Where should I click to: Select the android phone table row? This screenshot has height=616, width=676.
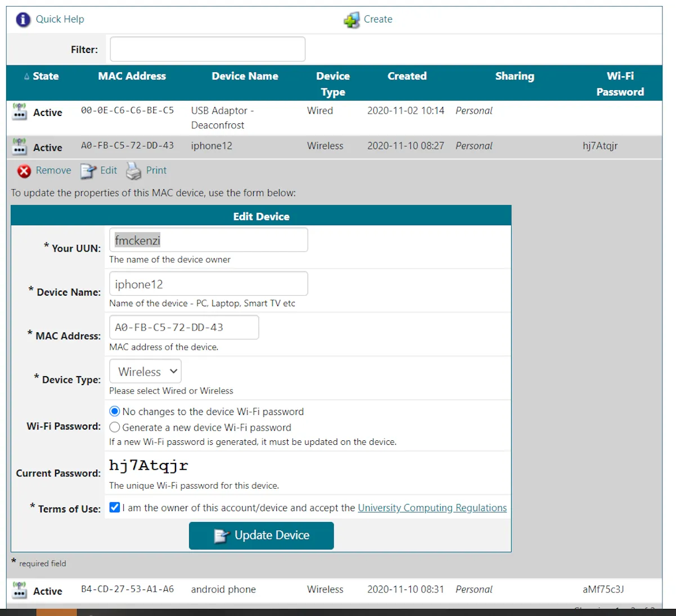338,590
